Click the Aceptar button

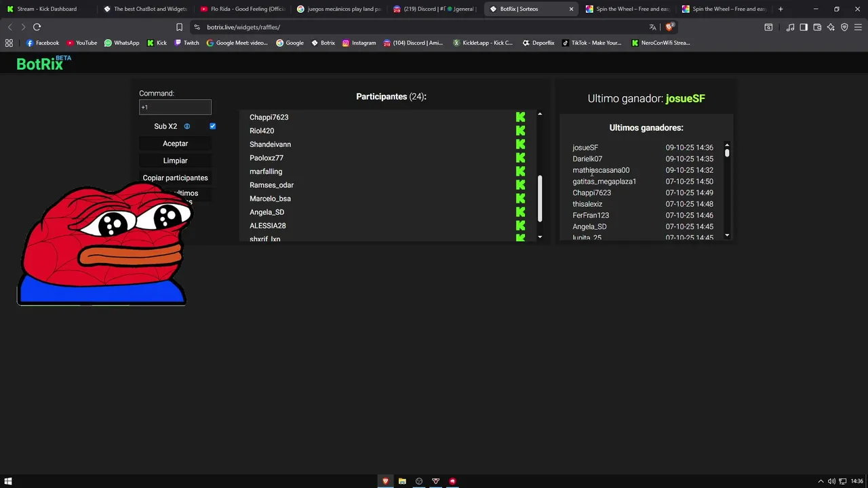[175, 144]
